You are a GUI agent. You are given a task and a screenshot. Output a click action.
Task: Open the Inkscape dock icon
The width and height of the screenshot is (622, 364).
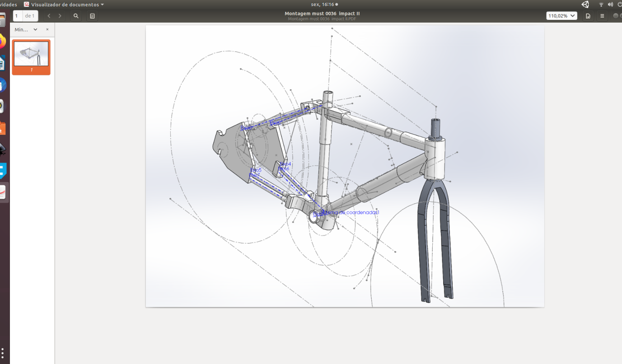pos(2,149)
